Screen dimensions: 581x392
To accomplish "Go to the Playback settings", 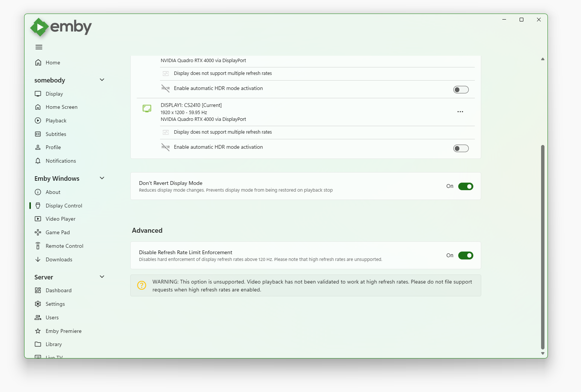I will tap(56, 120).
